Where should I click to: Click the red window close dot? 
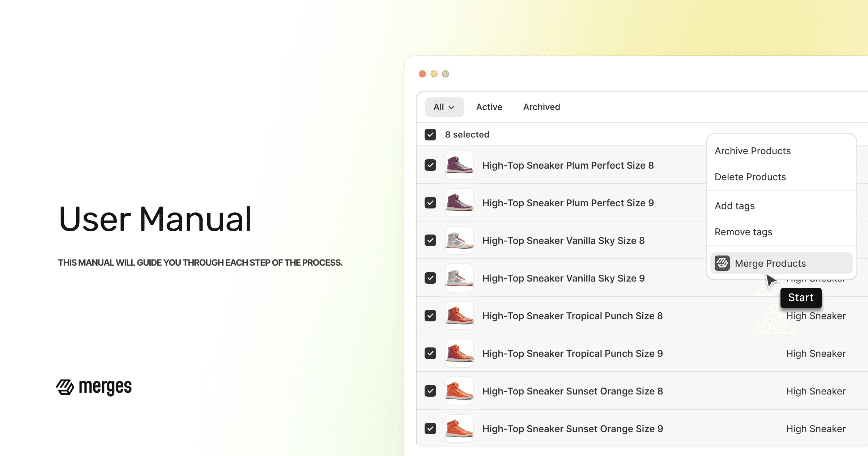point(422,74)
